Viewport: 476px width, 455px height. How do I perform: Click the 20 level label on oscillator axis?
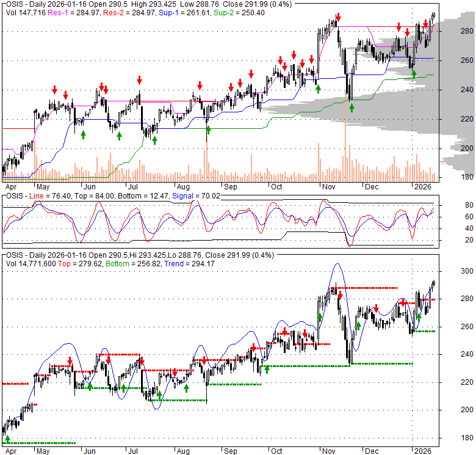[469, 240]
